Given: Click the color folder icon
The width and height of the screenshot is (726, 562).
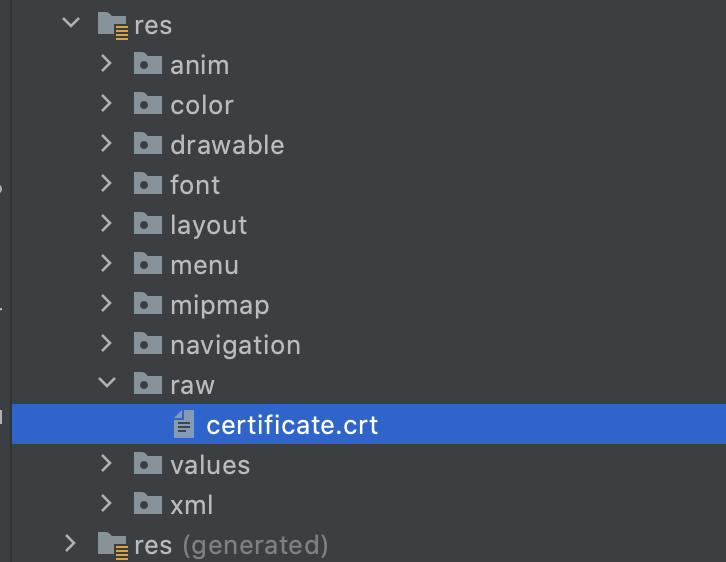Looking at the screenshot, I should (x=148, y=103).
